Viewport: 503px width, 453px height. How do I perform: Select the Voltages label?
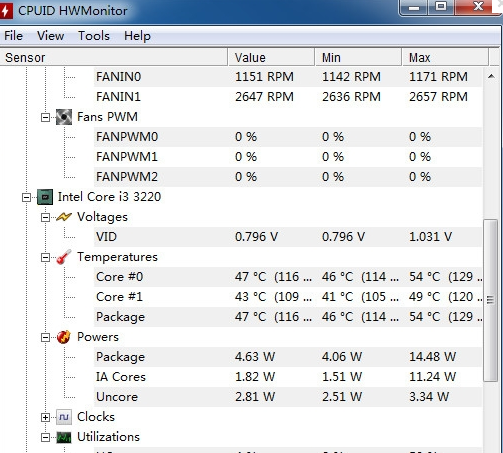(x=102, y=217)
